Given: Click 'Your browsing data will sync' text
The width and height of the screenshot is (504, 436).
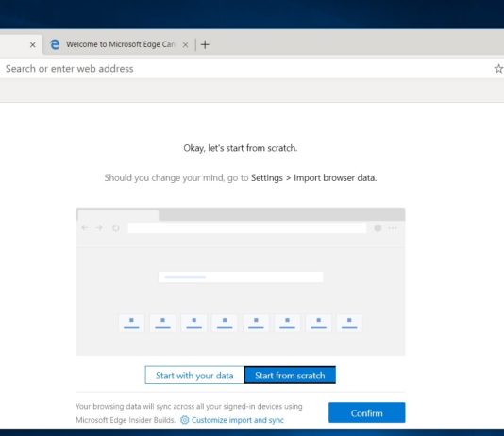Looking at the screenshot, I should pos(189,412).
